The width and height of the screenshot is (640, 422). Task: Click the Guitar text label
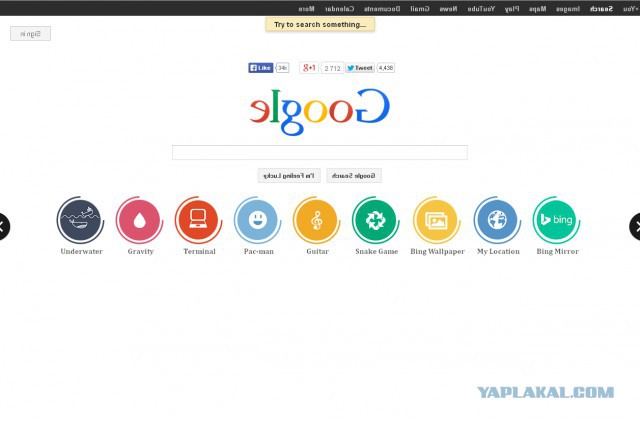click(x=318, y=251)
